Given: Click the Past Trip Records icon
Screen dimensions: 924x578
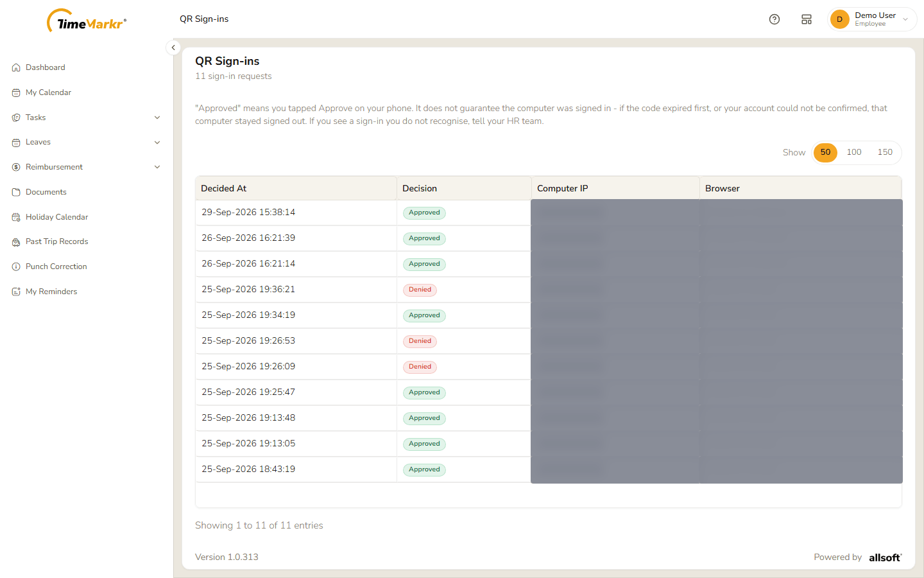Looking at the screenshot, I should click(x=16, y=242).
